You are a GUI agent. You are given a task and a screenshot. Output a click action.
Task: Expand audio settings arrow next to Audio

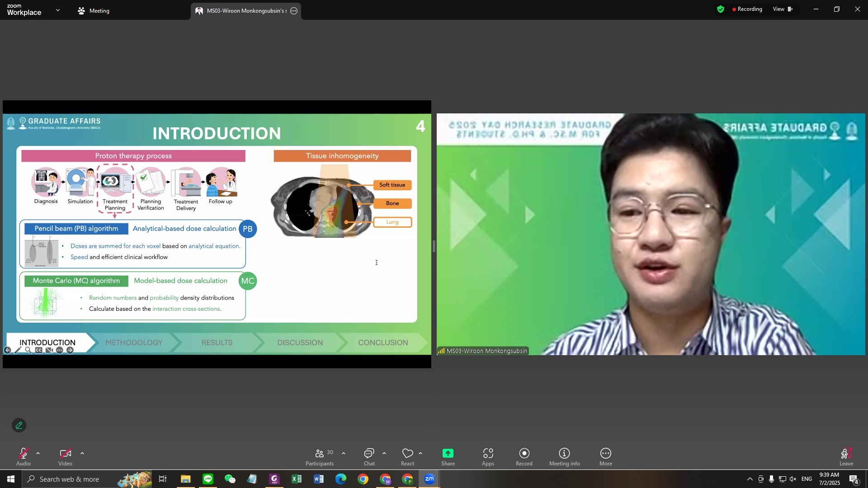click(x=38, y=453)
